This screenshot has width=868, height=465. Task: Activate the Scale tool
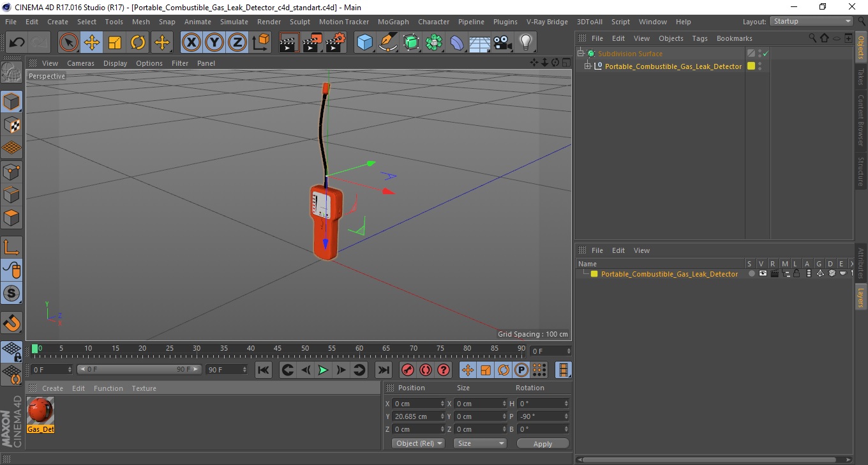pyautogui.click(x=115, y=43)
